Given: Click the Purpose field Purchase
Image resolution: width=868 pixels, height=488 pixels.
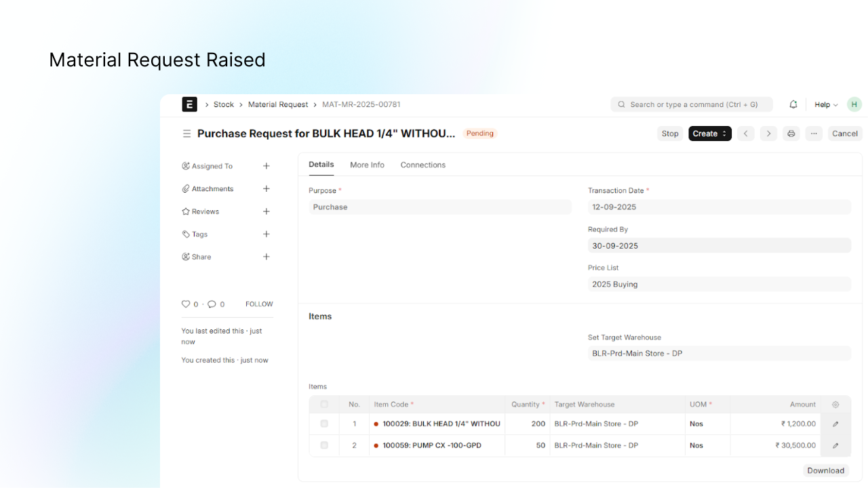Looking at the screenshot, I should 440,207.
